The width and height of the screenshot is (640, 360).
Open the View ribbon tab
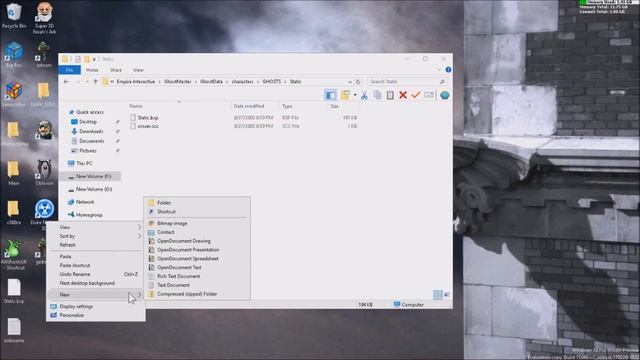138,70
